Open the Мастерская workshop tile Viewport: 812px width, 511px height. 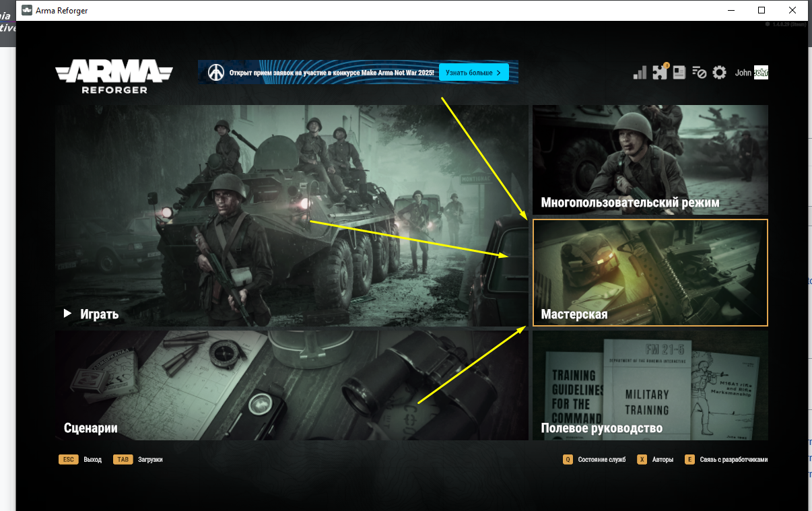(650, 273)
